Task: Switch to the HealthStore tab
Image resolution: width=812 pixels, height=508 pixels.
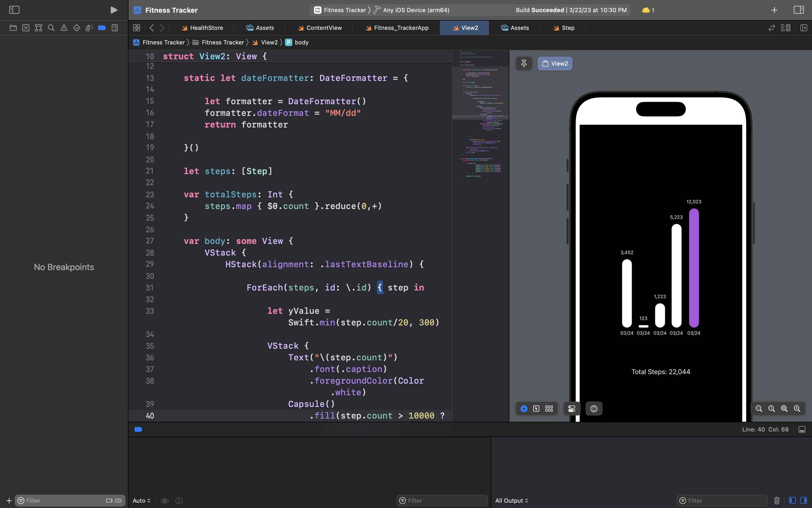Action: (202, 28)
